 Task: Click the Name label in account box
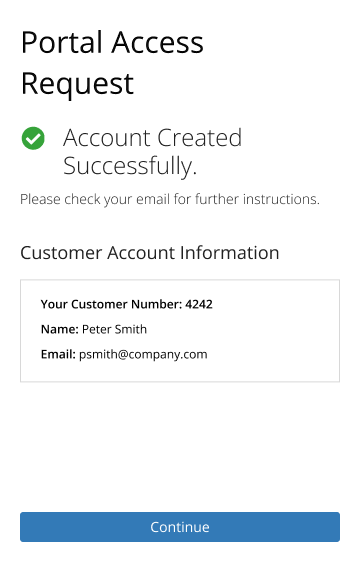point(59,329)
